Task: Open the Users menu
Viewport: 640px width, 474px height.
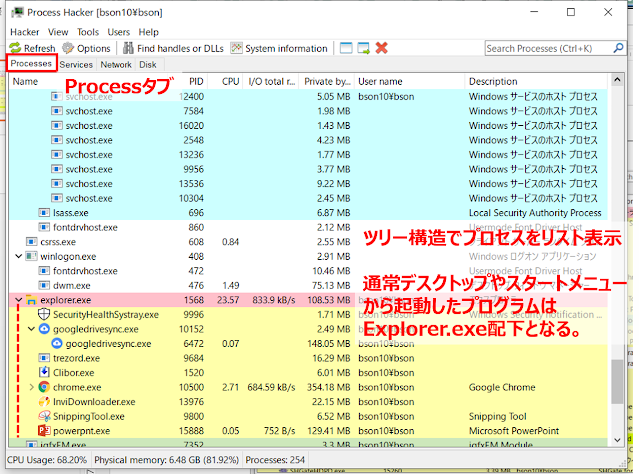Action: 119,32
